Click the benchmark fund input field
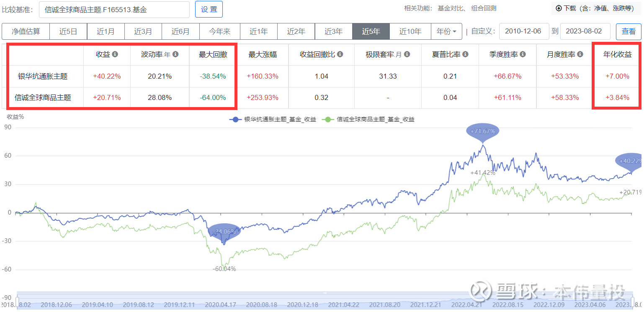This screenshot has height=312, width=644. coord(114,9)
